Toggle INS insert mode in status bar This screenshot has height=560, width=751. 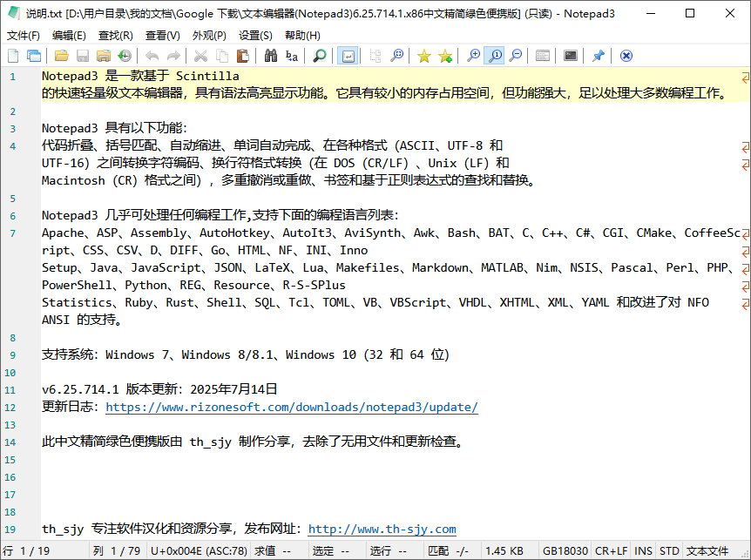[x=643, y=551]
